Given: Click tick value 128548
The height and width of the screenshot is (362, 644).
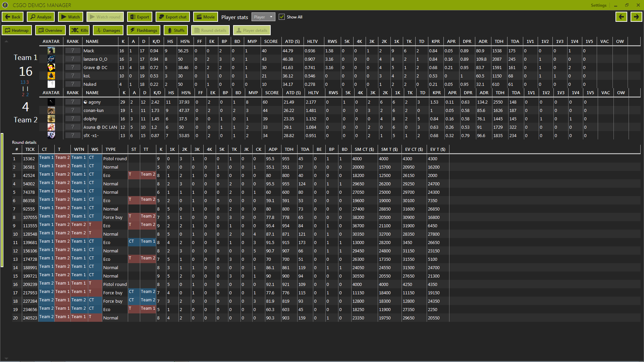Looking at the screenshot, I should tap(30, 234).
